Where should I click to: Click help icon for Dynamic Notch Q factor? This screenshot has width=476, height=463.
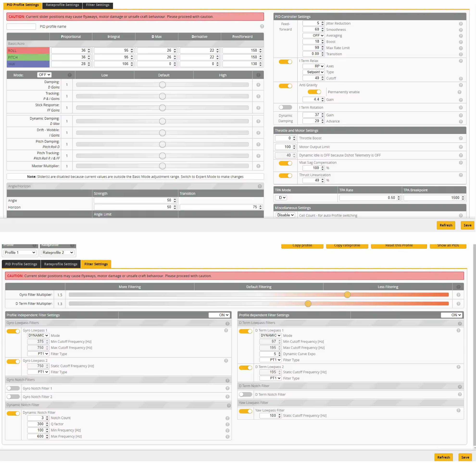(227, 424)
